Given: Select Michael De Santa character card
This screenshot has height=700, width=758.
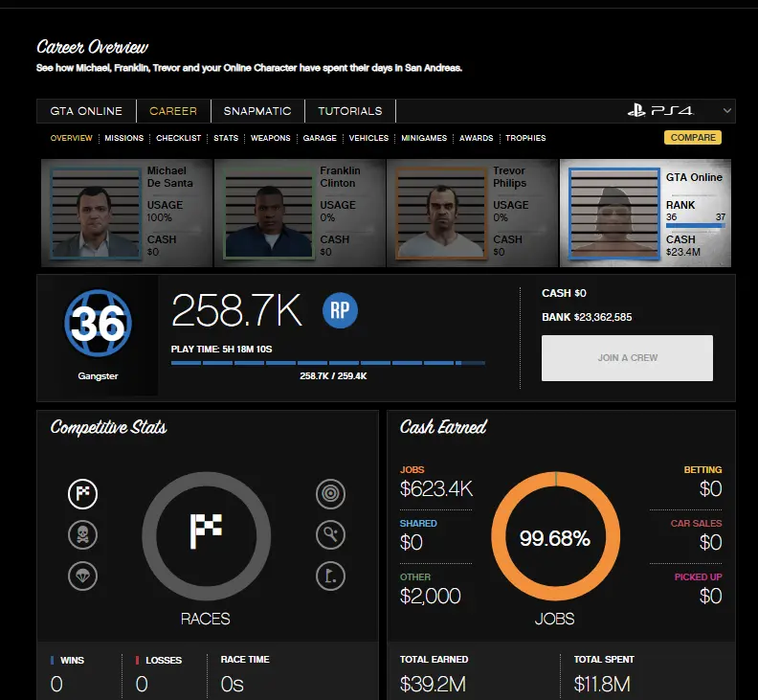Looking at the screenshot, I should (x=125, y=213).
